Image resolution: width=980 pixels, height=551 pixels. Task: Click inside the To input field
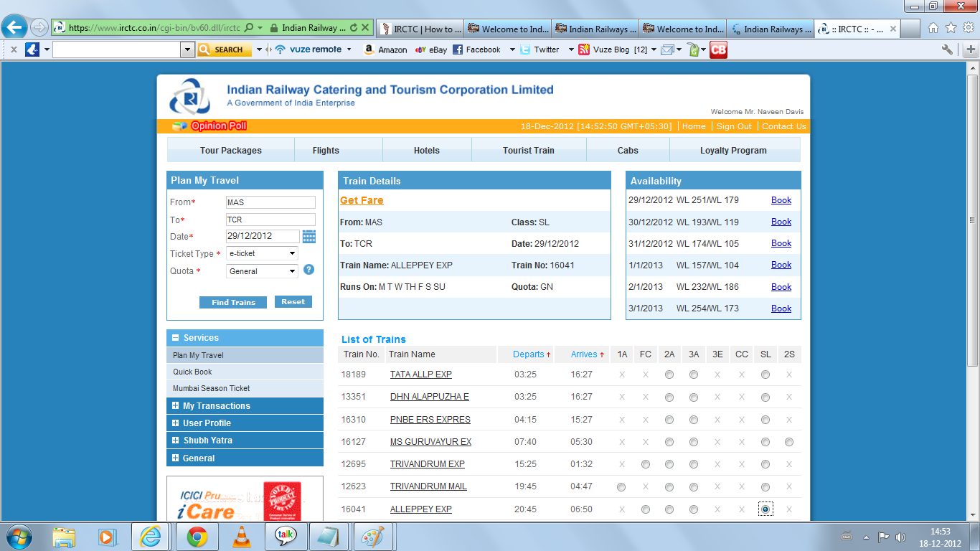click(270, 219)
